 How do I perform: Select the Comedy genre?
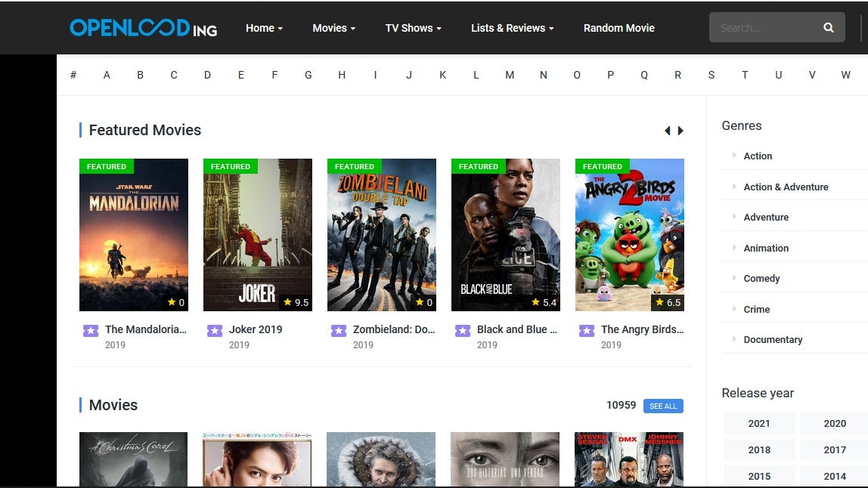tap(761, 278)
